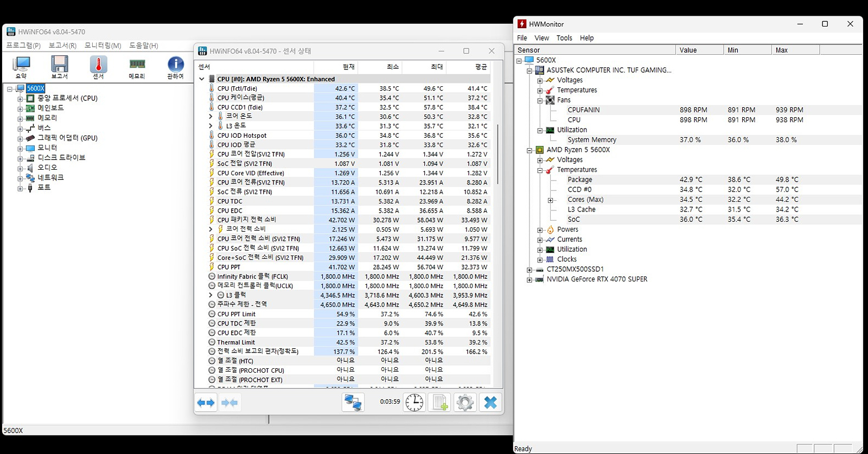Click the Infinity Fabric clock icon
The image size is (868, 454).
[x=212, y=276]
